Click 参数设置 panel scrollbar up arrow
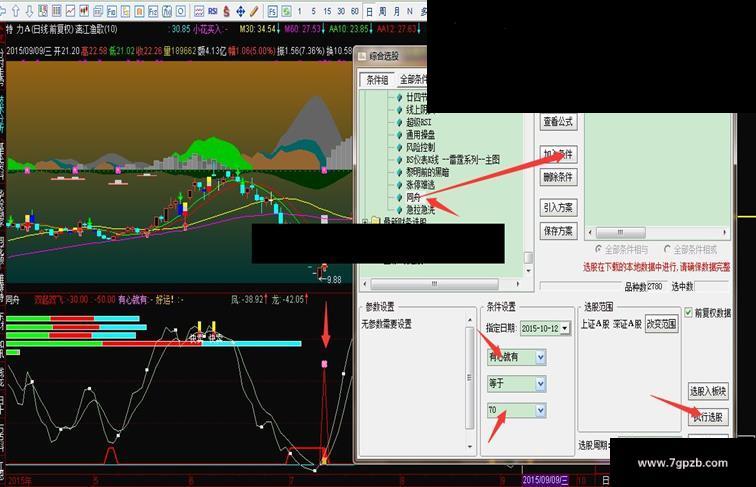Screen dimensions: 756x487 pos(470,320)
